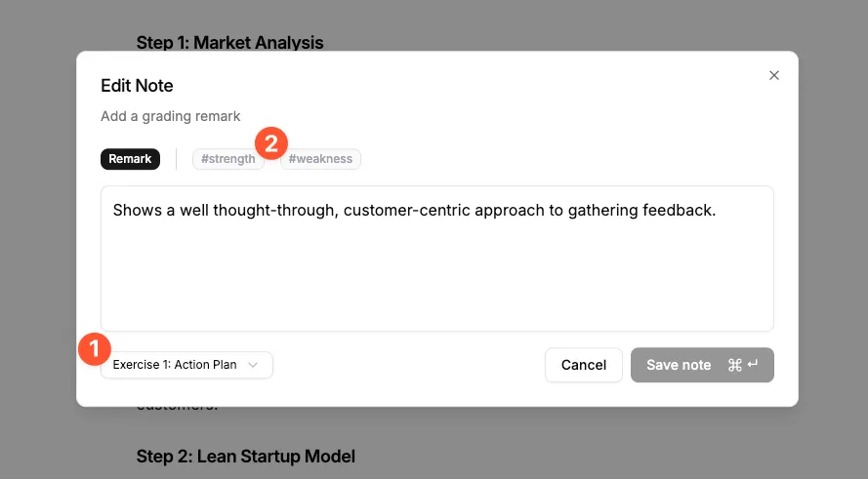Image resolution: width=868 pixels, height=479 pixels.
Task: Close the Edit Note dialog with X
Action: coord(774,75)
